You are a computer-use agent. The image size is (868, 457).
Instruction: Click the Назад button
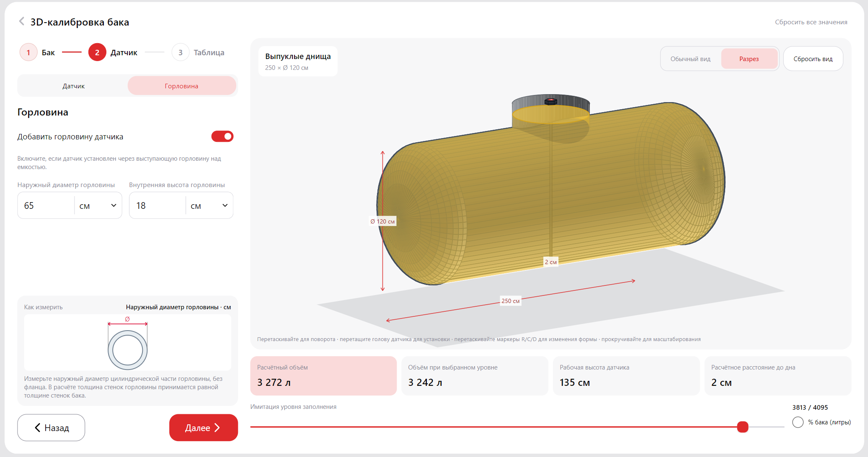pos(51,428)
